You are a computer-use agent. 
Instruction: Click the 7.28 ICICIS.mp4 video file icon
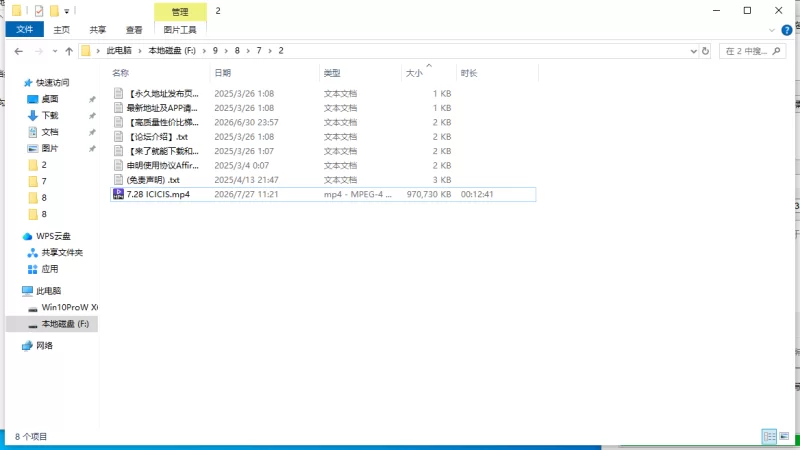point(118,194)
